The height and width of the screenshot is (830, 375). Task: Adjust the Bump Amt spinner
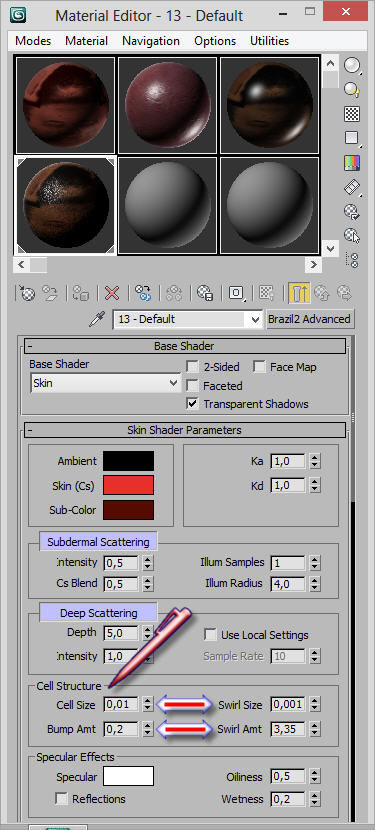click(148, 729)
